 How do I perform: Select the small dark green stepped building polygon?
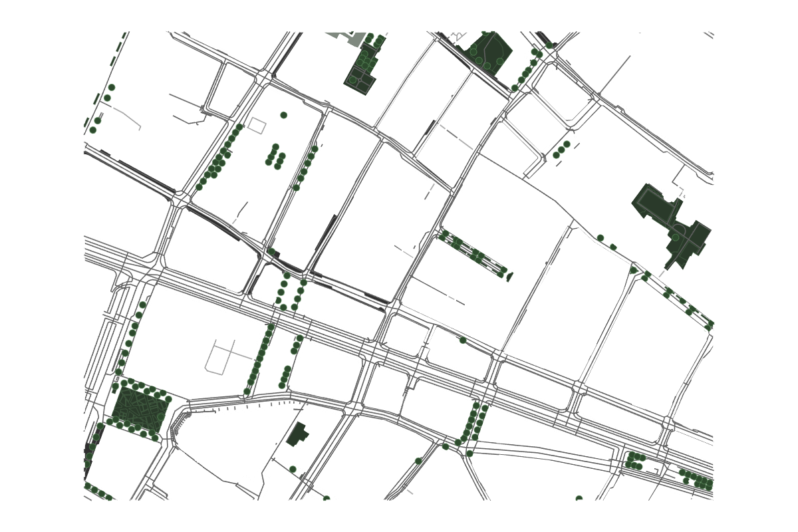coord(297,434)
